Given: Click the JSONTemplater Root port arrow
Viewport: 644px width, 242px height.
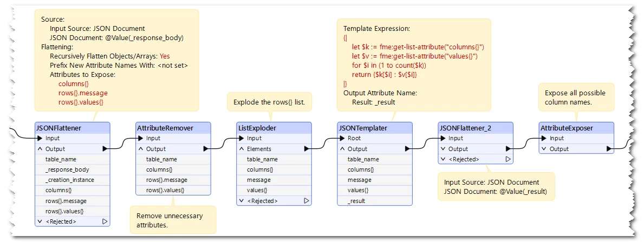Looking at the screenshot, I should (x=342, y=139).
